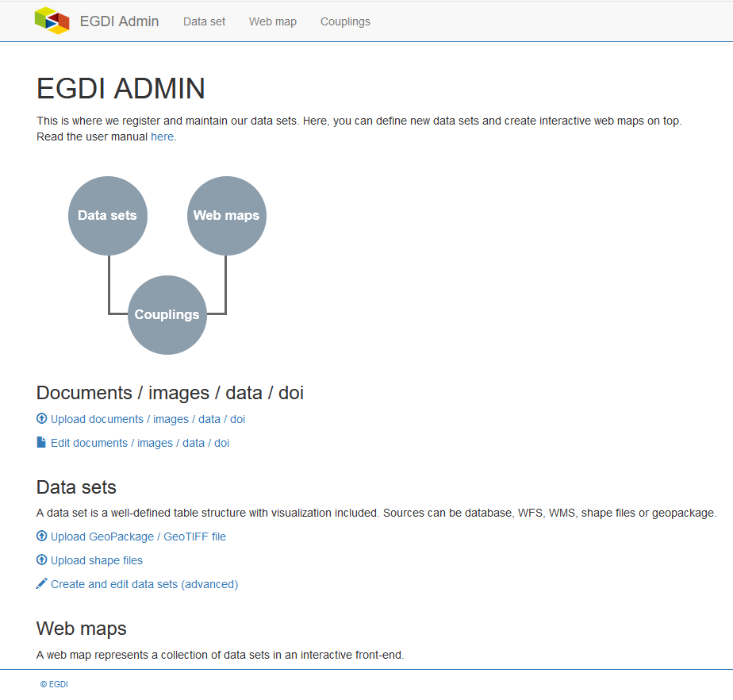Click the upload icon beside shape files
This screenshot has height=700, width=733.
[x=40, y=560]
